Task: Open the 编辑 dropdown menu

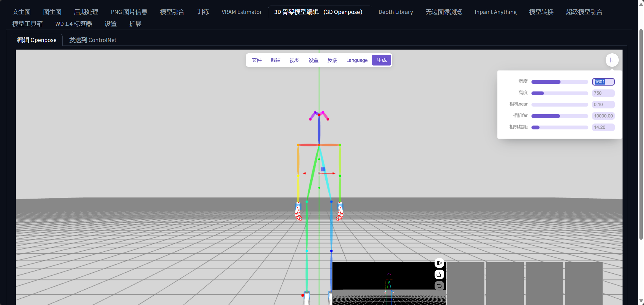Action: (x=275, y=60)
